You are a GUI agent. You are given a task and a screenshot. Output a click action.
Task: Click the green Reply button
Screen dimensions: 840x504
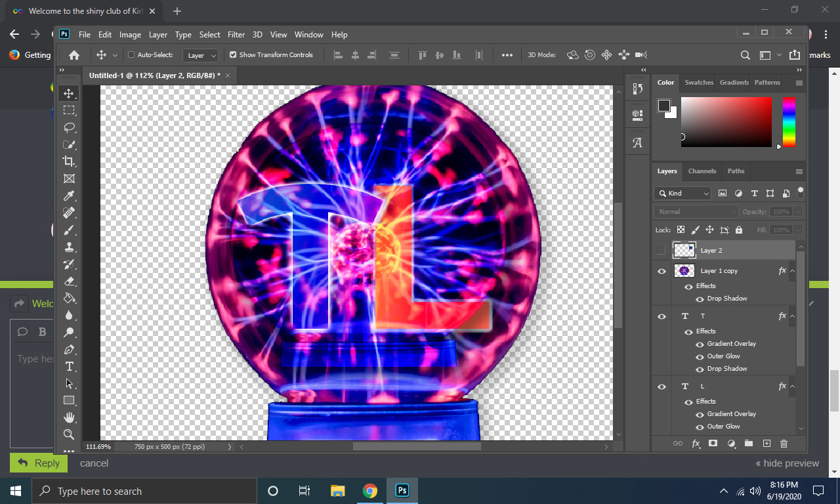click(x=39, y=463)
